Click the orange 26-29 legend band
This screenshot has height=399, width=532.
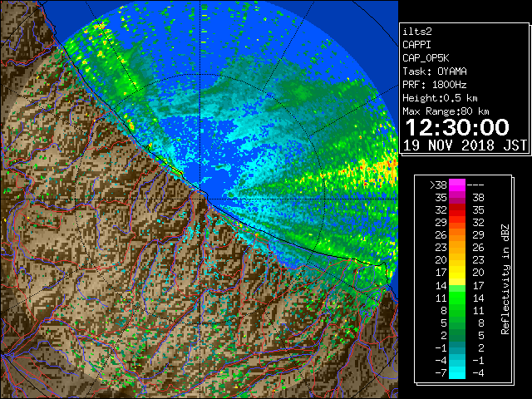[x=457, y=235]
